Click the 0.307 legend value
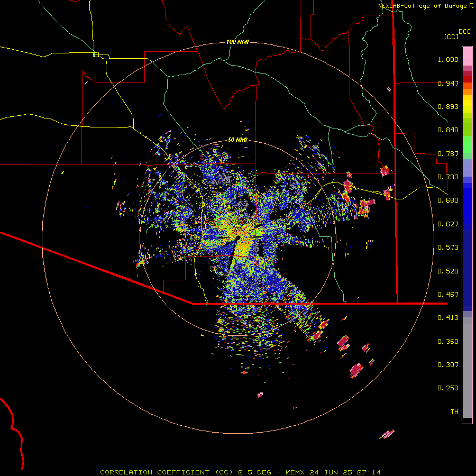This screenshot has width=476, height=476. [x=448, y=365]
